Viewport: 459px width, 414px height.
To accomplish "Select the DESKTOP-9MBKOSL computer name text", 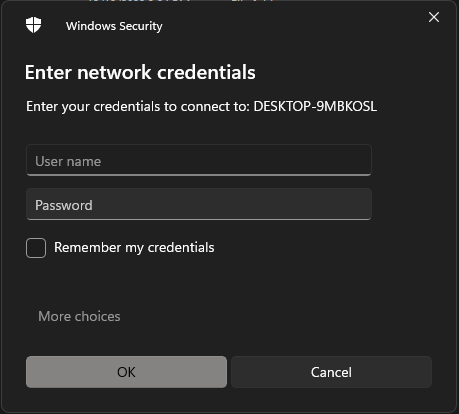I will tap(315, 107).
